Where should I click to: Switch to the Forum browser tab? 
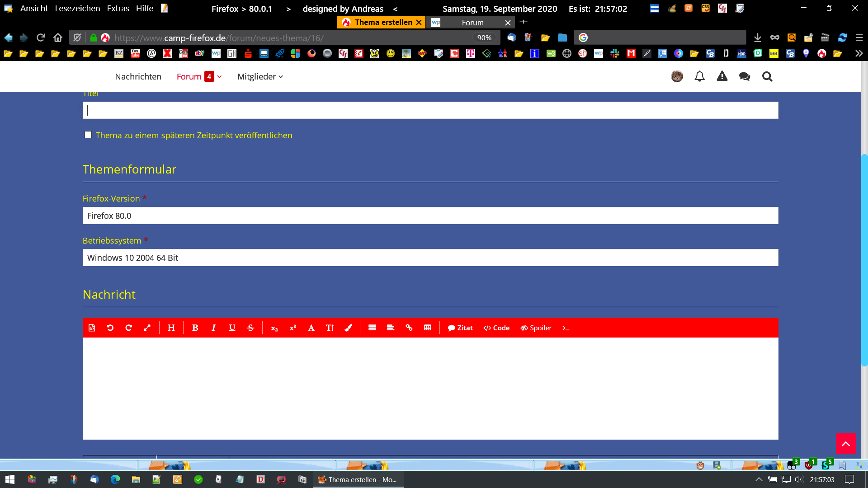pyautogui.click(x=472, y=23)
